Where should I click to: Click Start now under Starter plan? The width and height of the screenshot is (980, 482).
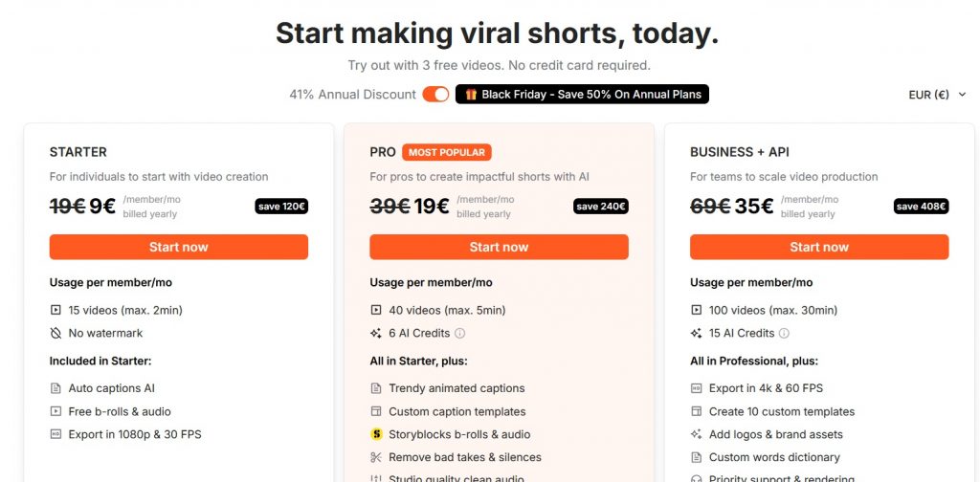pyautogui.click(x=179, y=247)
